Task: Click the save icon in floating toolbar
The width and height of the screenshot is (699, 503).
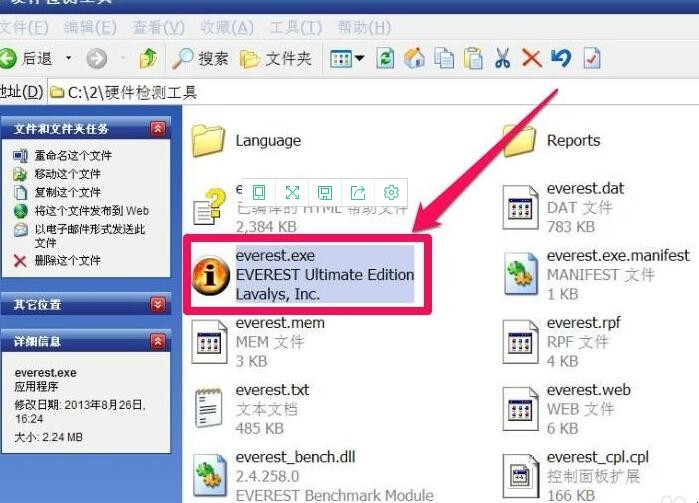Action: [x=325, y=192]
